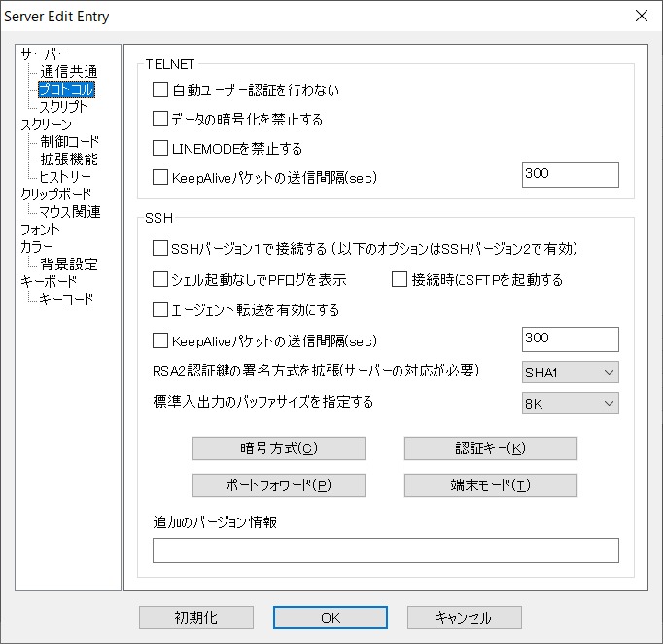
Task: Click SSH KeepAlive interval field showing 300
Action: coord(571,340)
